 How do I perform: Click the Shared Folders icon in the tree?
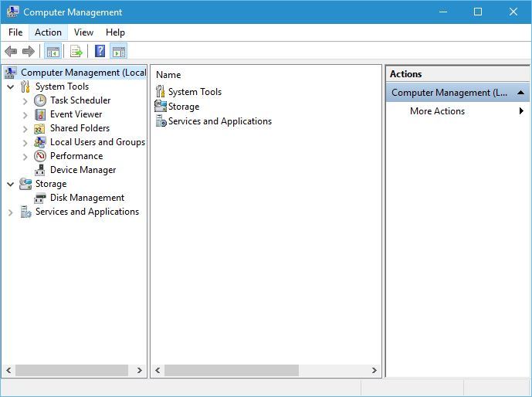click(40, 128)
